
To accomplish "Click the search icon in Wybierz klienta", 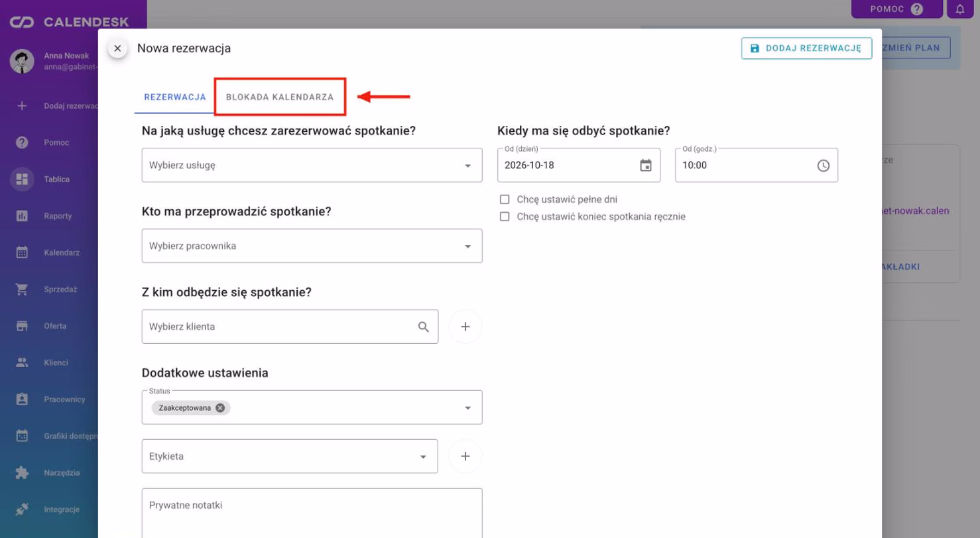I will click(x=424, y=327).
